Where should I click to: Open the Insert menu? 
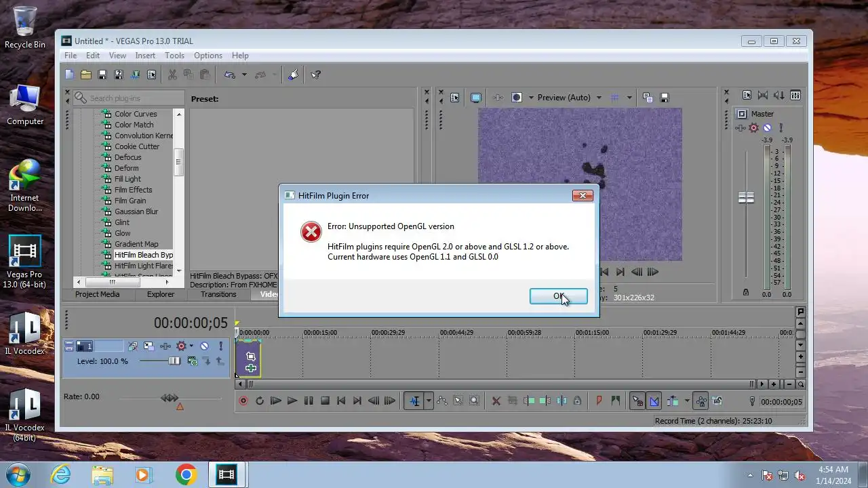coord(145,56)
